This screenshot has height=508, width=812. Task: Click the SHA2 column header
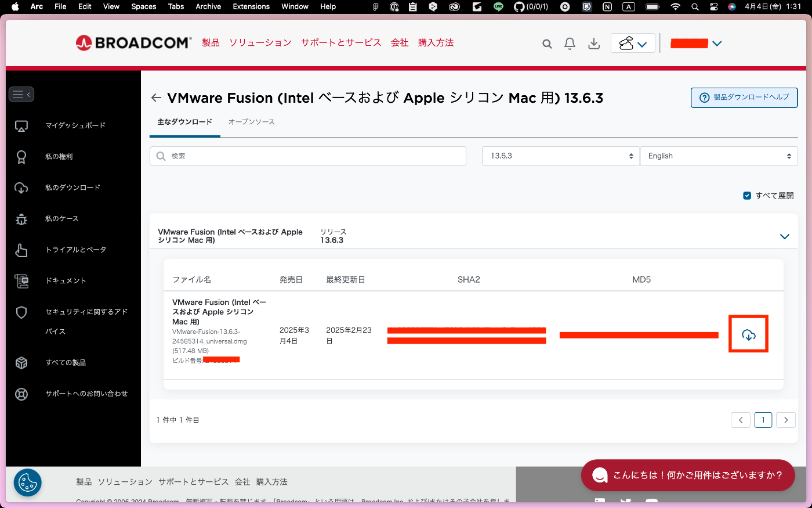(x=469, y=280)
